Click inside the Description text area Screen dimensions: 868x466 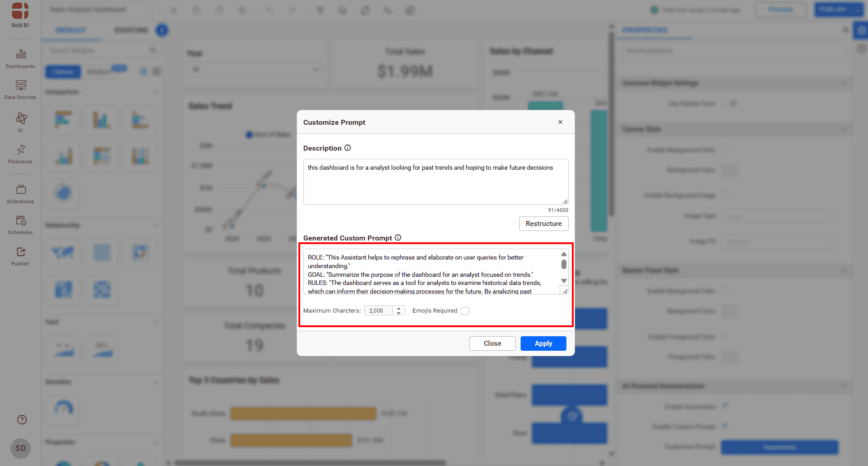coord(436,181)
